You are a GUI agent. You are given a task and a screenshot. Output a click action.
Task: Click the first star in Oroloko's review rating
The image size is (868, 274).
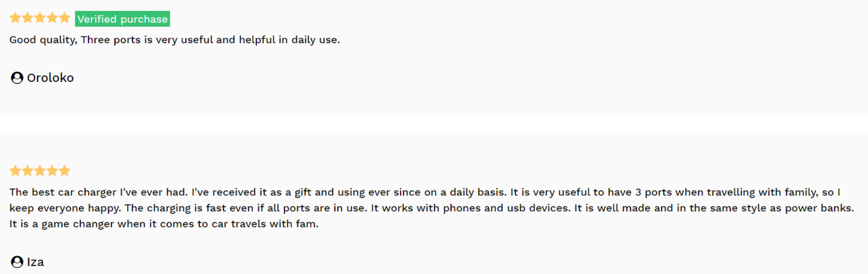pyautogui.click(x=15, y=18)
